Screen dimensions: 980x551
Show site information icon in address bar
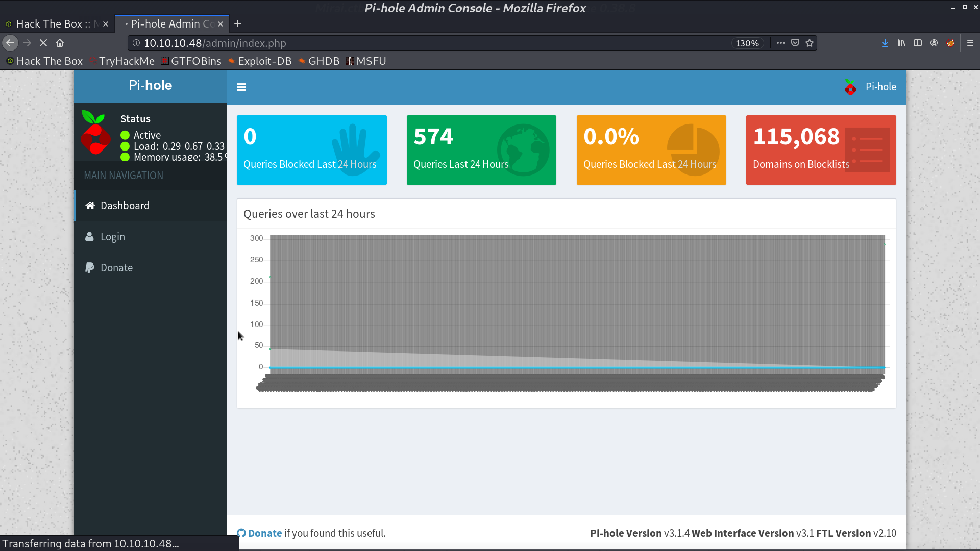click(x=136, y=43)
